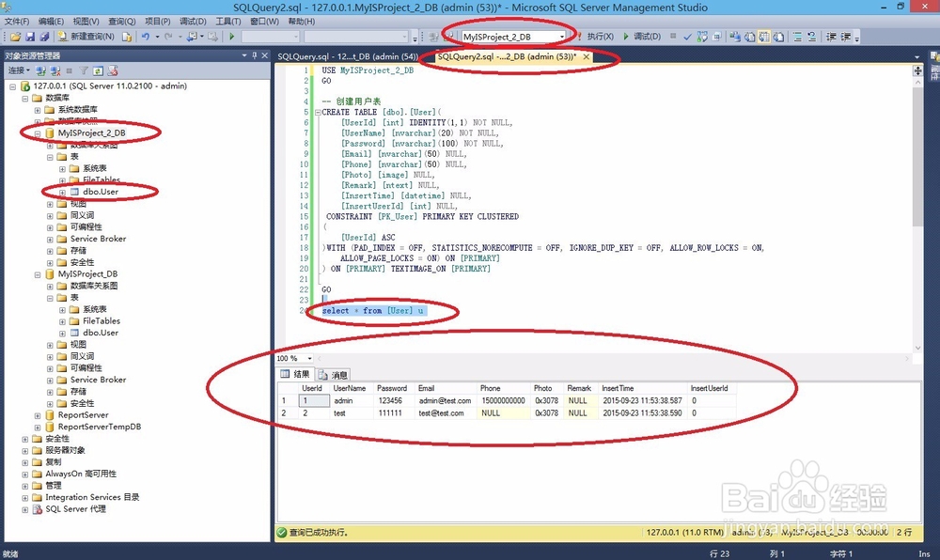Click the navigate backward toolbar icon
This screenshot has width=940, height=560.
[192, 37]
